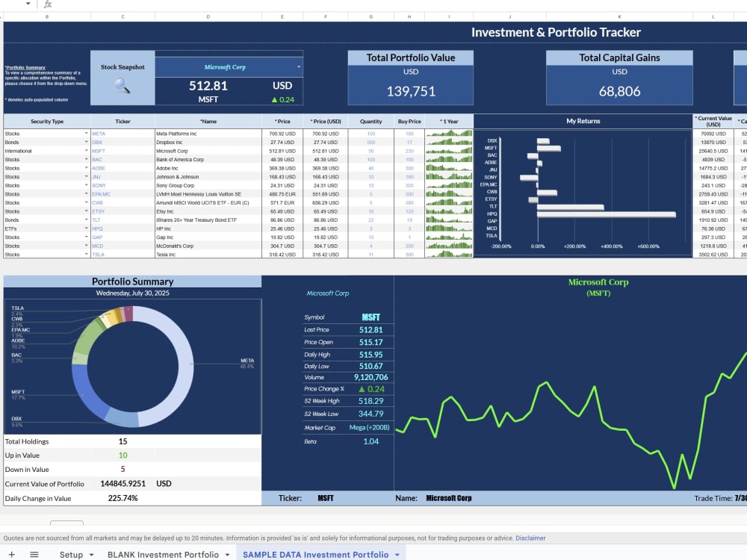The image size is (747, 560).
Task: Select column K header
Action: (x=619, y=16)
